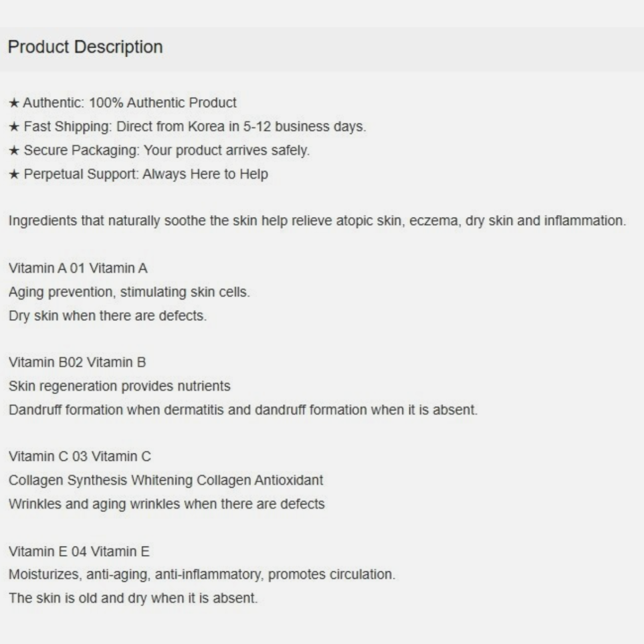Click the star bullet before Perpetual Support
The width and height of the screenshot is (644, 644).
click(x=14, y=174)
